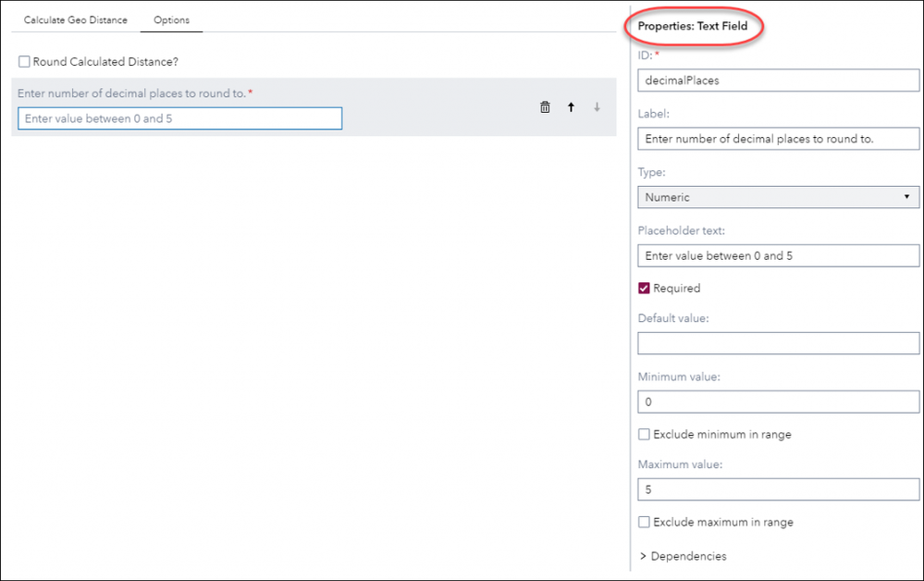Click the Placeholder text input field
This screenshot has height=581, width=924.
point(779,255)
